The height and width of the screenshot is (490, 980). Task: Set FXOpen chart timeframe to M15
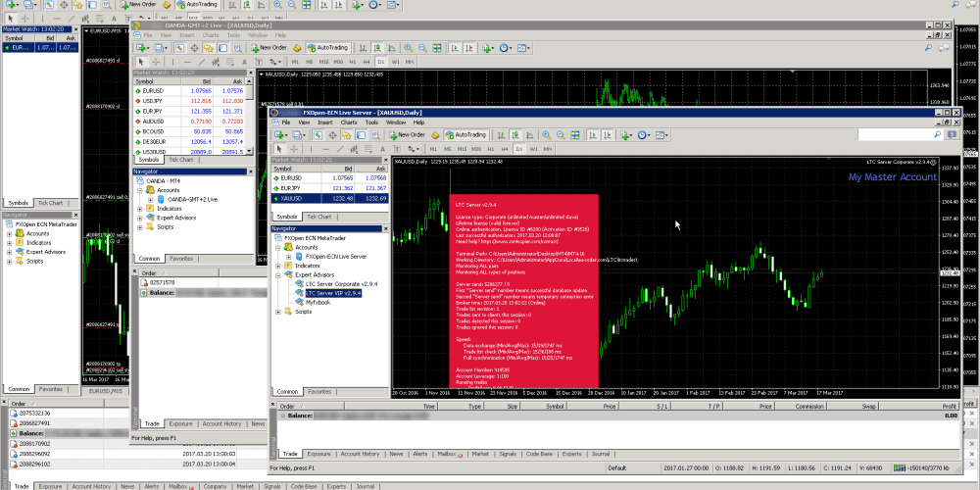point(462,149)
